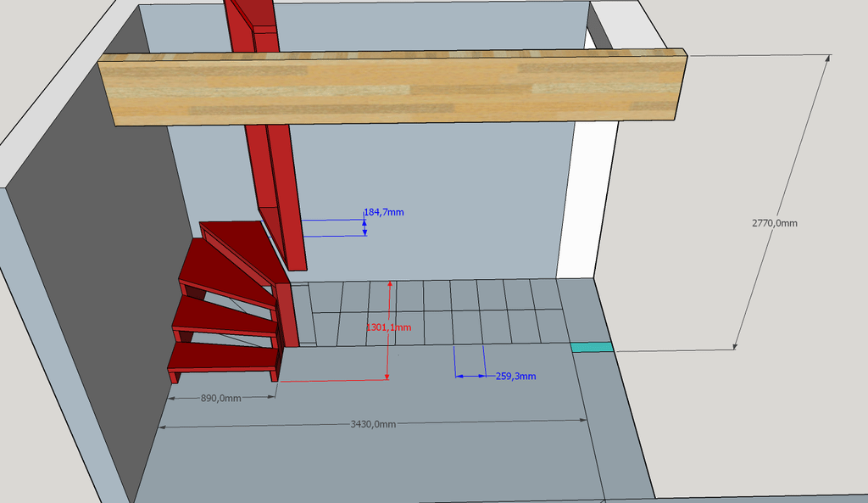Select the lowest red stair tread

[x=223, y=357]
